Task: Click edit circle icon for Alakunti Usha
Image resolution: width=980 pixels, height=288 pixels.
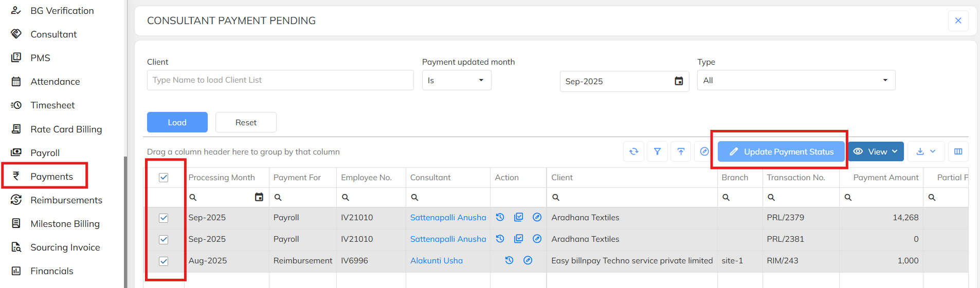Action: coord(528,260)
